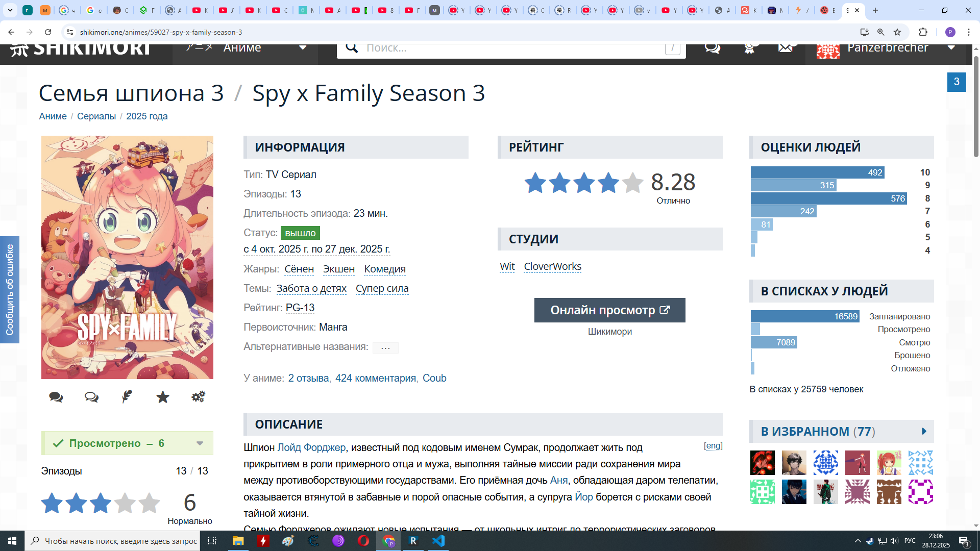The image size is (980, 551).
Task: Open the forum chat icon in header
Action: pos(713,48)
